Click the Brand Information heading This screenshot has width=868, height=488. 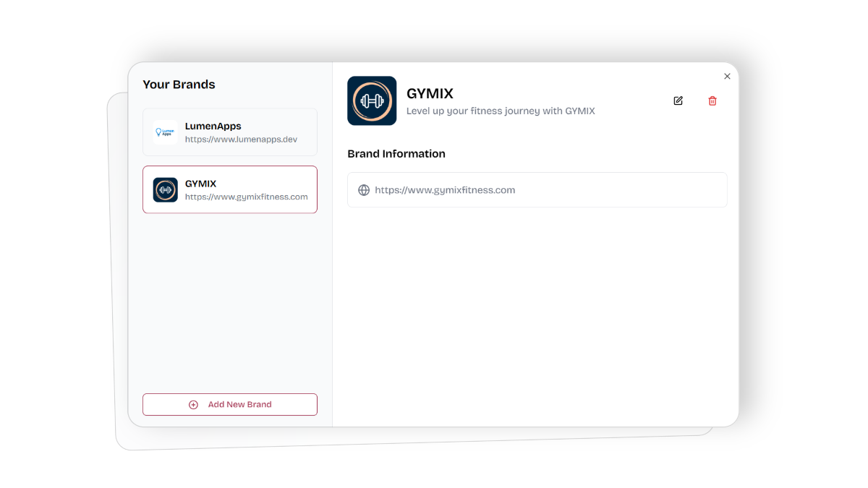[396, 153]
